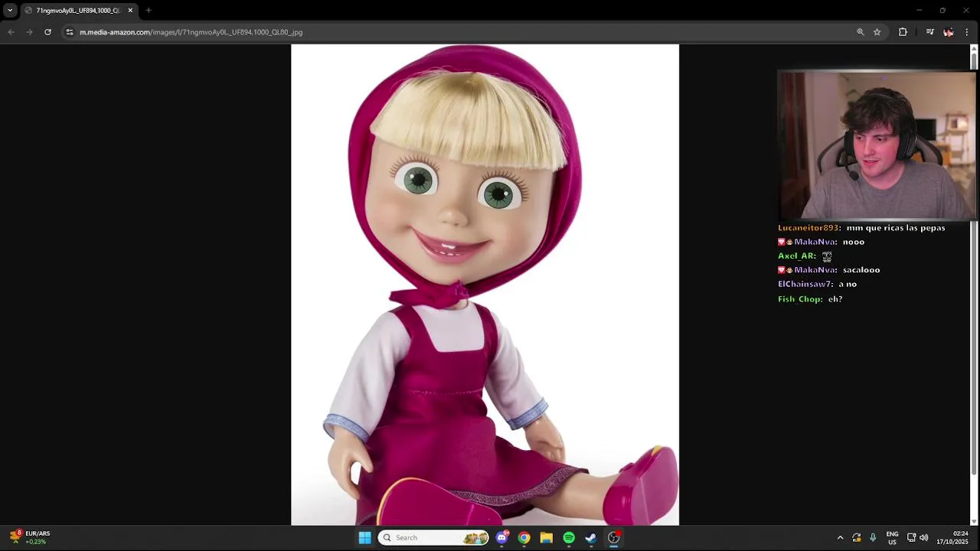The width and height of the screenshot is (980, 551).
Task: Click the taskbar Search box
Action: (434, 538)
